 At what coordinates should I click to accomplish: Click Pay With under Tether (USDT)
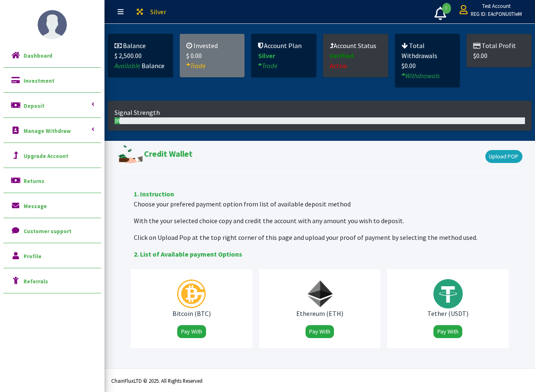pyautogui.click(x=448, y=331)
